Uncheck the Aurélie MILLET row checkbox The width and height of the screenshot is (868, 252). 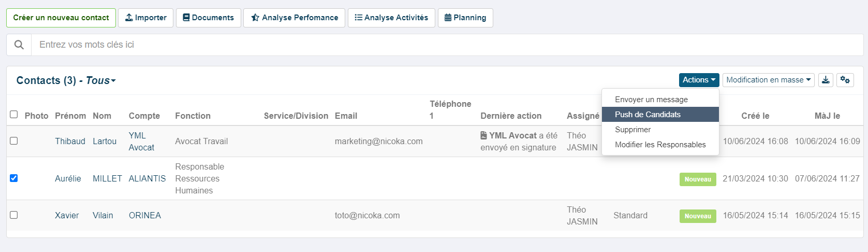coord(14,178)
